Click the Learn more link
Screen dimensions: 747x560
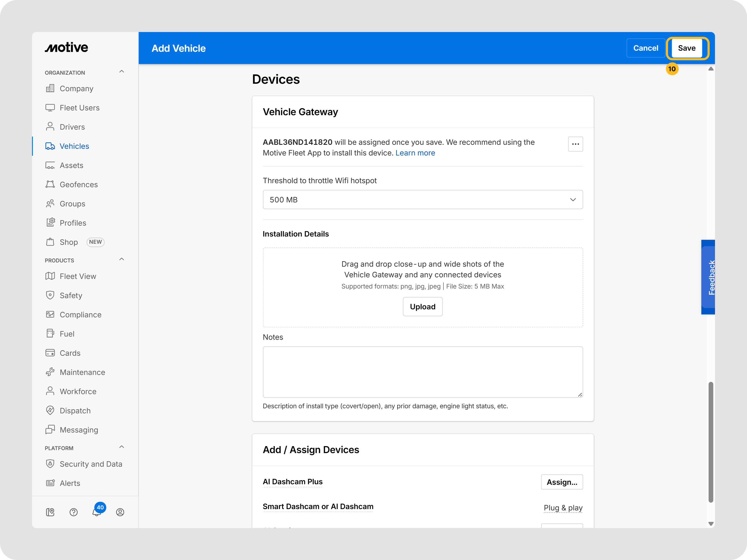[415, 153]
